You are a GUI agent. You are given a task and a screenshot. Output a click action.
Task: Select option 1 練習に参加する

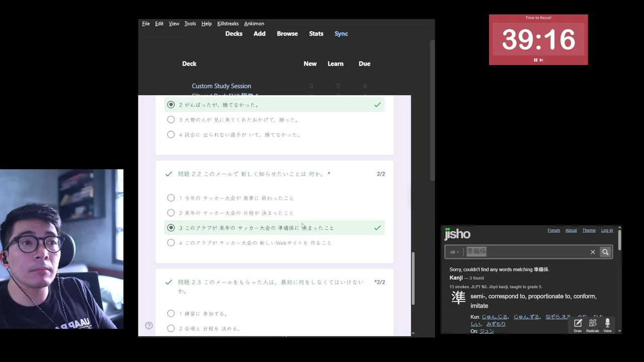tap(171, 314)
